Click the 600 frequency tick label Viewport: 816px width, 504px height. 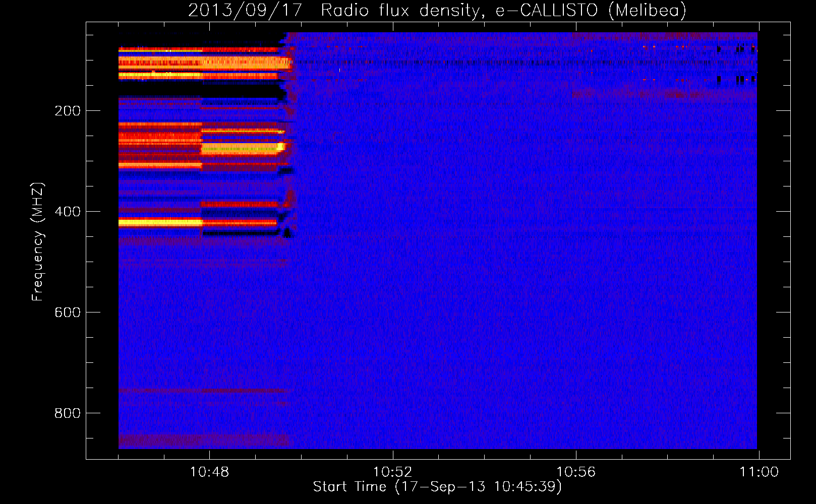[68, 312]
